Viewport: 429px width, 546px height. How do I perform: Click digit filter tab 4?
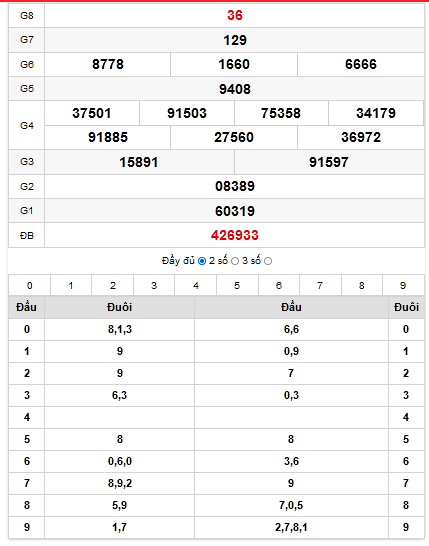click(196, 286)
